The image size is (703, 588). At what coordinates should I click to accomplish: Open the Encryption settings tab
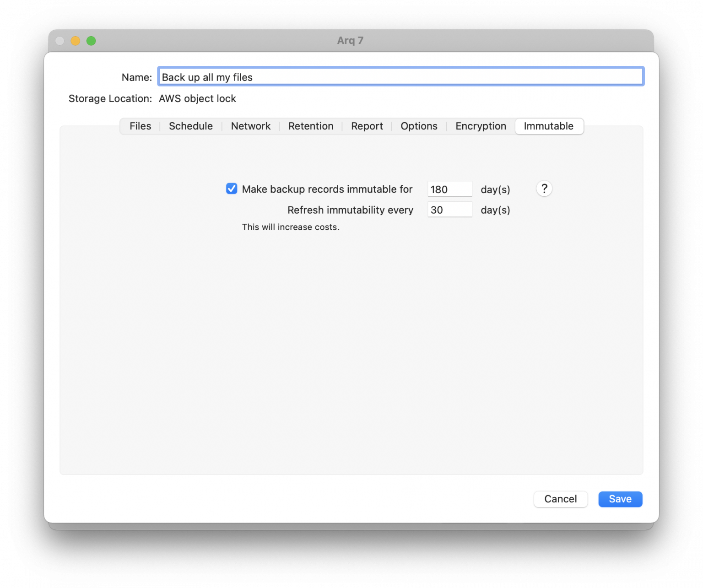pos(480,126)
